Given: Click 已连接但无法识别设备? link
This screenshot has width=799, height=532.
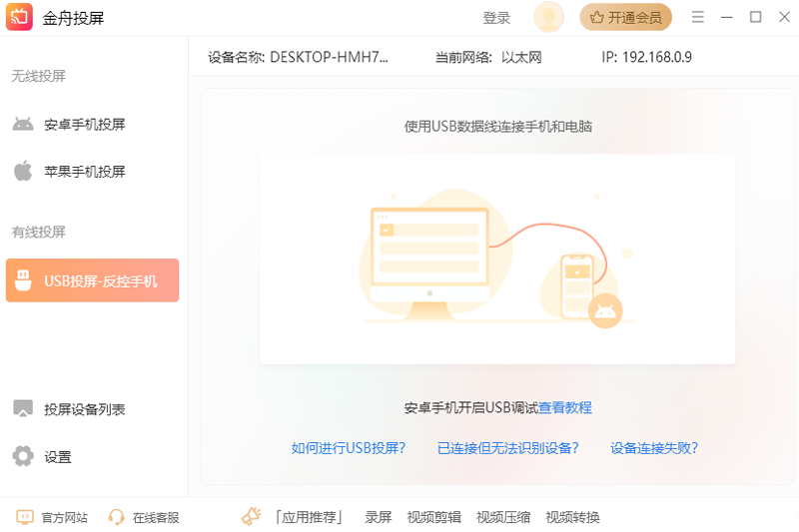Looking at the screenshot, I should coord(507,448).
